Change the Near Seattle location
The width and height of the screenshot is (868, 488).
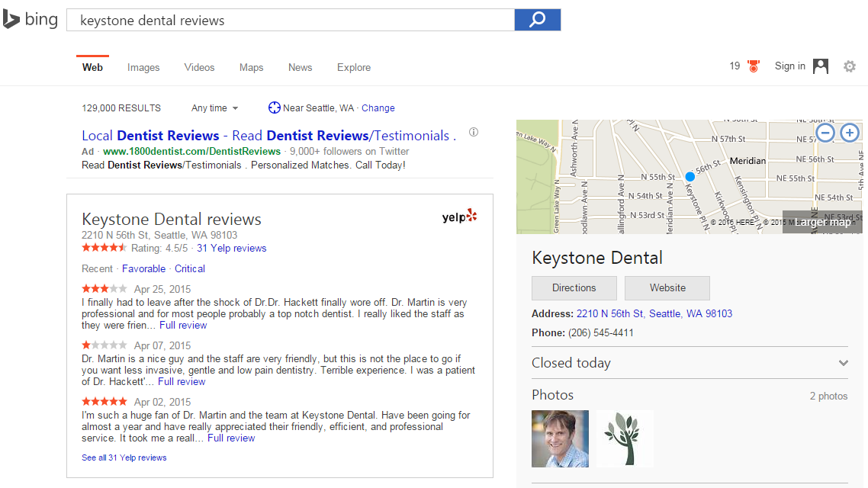(x=378, y=108)
